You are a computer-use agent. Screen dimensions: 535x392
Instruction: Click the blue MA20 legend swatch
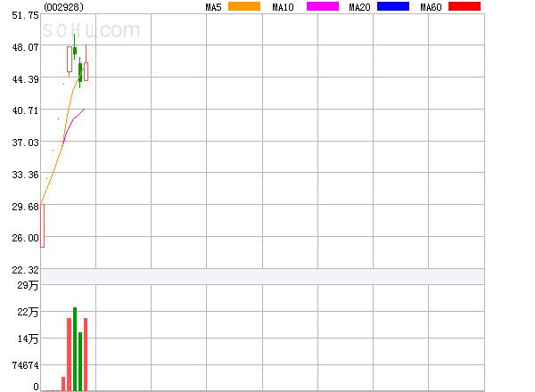[x=393, y=6]
